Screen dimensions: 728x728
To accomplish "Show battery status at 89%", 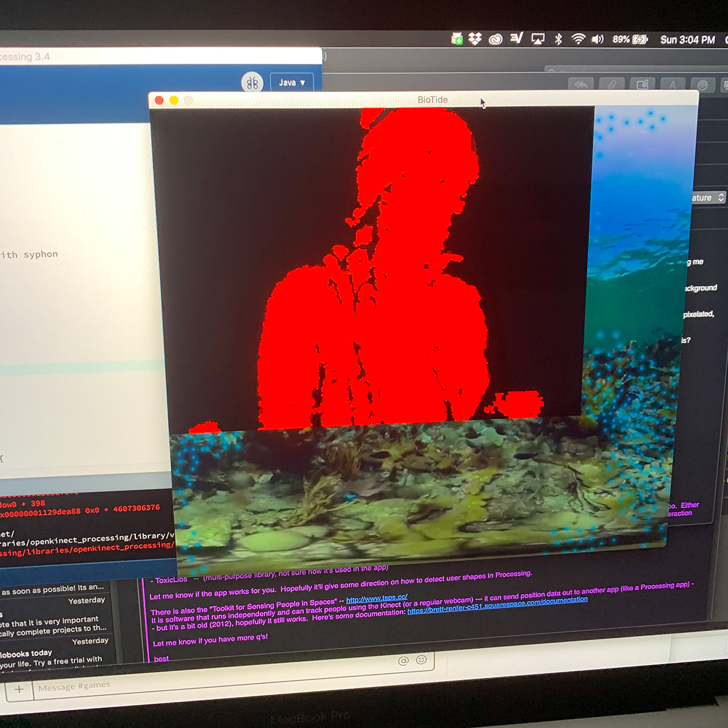I will (x=630, y=39).
